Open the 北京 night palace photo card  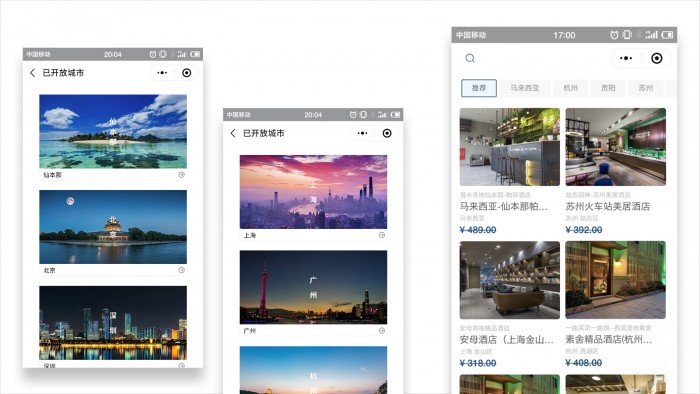pos(113,227)
